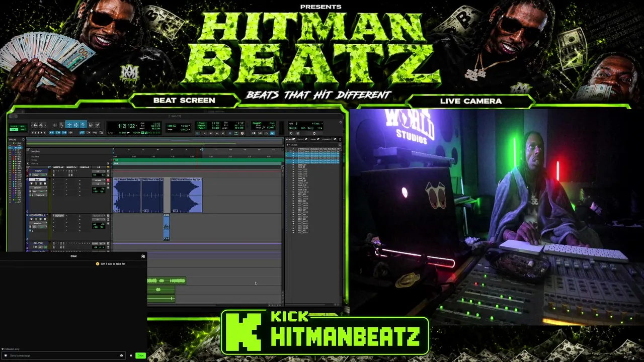The height and width of the screenshot is (362, 644).
Task: Select zoom preset 1 button
Action: click(x=32, y=132)
